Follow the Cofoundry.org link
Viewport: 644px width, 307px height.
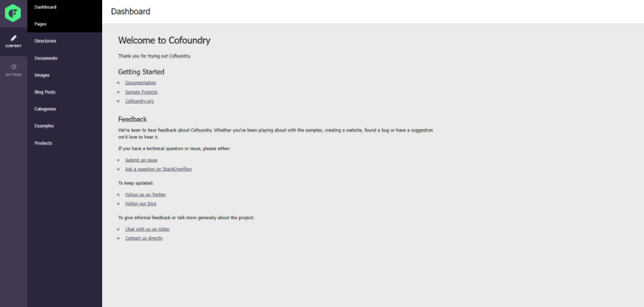pos(139,101)
